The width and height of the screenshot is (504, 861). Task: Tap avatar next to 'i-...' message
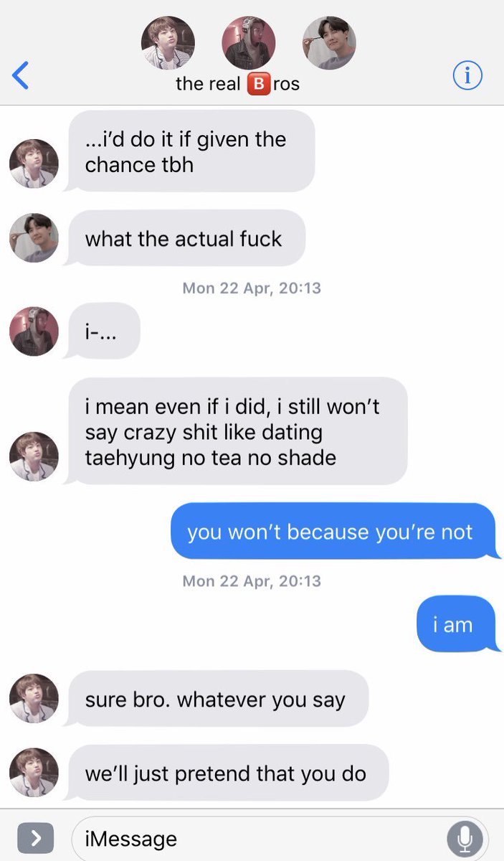[34, 331]
